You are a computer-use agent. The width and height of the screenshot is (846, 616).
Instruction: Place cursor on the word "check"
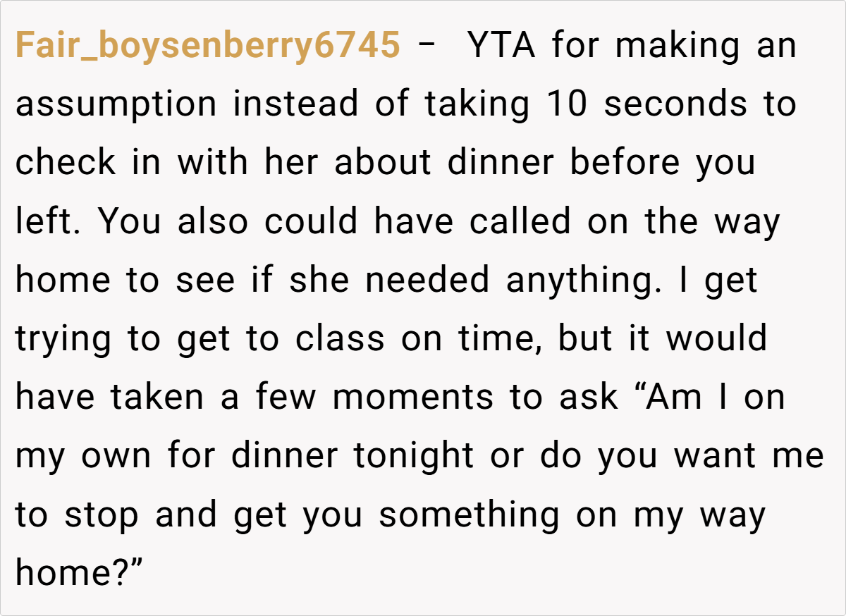(x=65, y=164)
